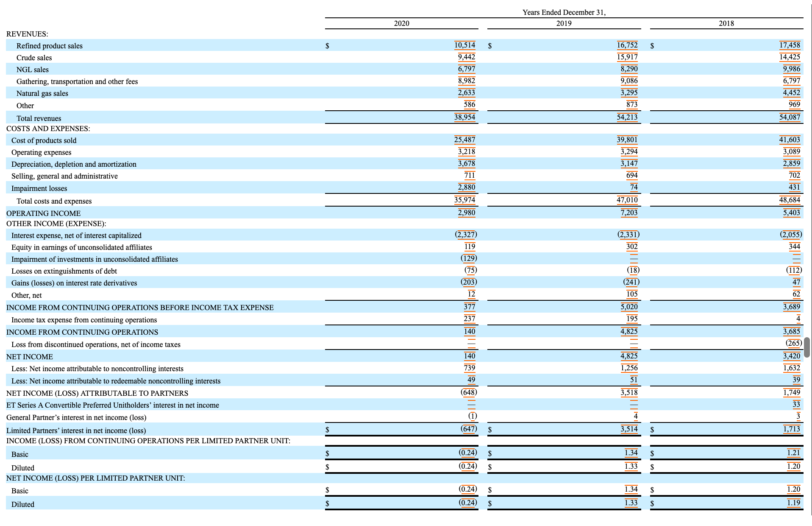Click NGL sales 2019 value 8,290

point(629,69)
